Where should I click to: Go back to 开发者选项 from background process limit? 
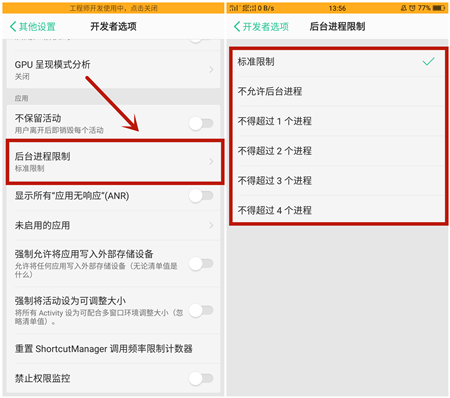(261, 27)
